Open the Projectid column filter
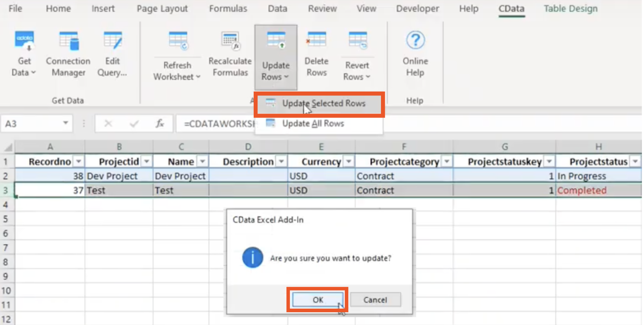 coord(147,161)
